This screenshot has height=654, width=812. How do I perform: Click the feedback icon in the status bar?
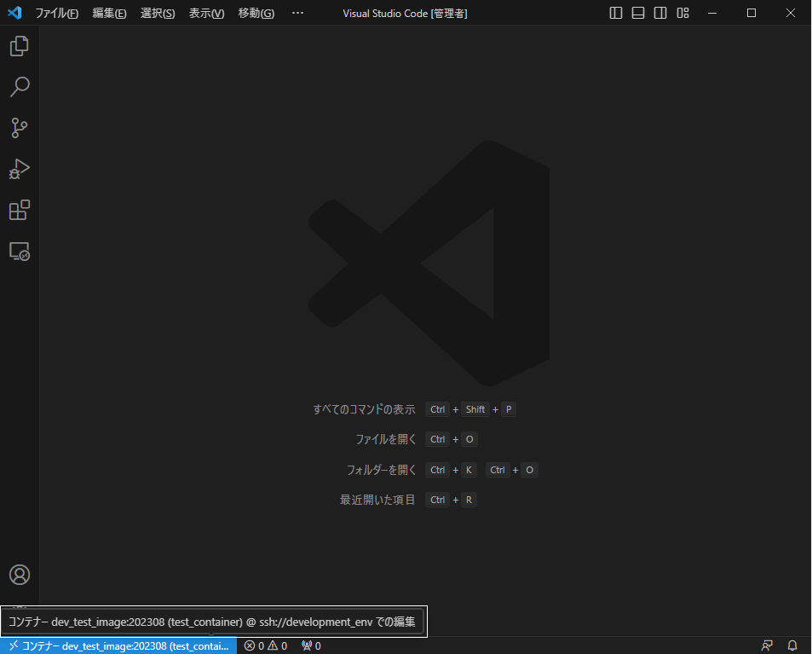point(766,645)
